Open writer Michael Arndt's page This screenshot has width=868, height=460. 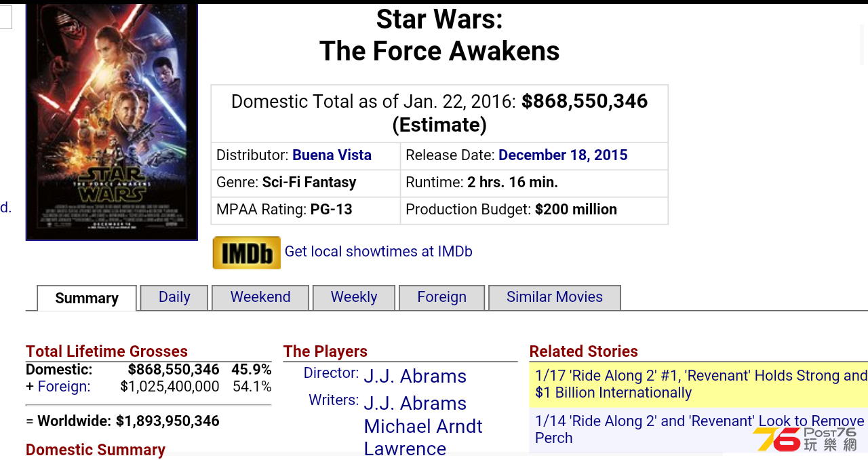(423, 427)
